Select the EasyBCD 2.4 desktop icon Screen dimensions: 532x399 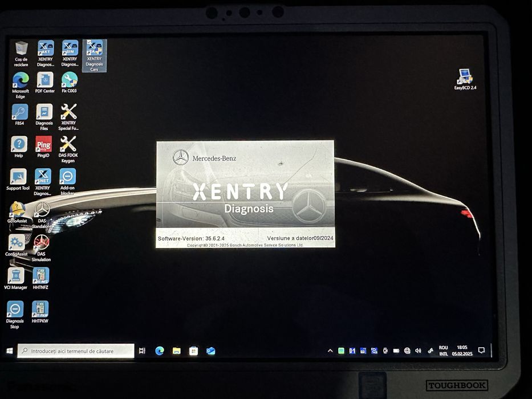465,79
